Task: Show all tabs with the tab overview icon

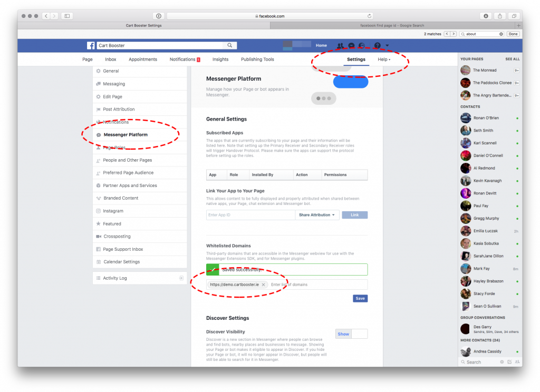Action: click(x=514, y=16)
